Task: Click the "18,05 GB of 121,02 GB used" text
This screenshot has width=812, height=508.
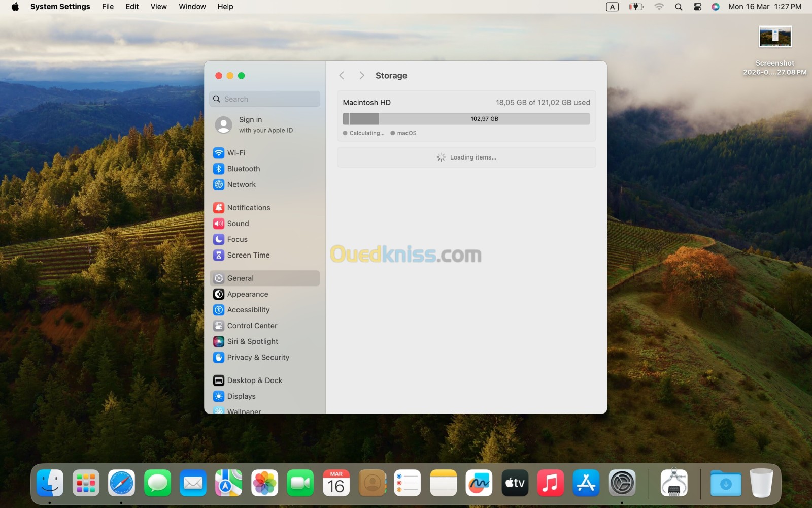Action: [x=543, y=103]
